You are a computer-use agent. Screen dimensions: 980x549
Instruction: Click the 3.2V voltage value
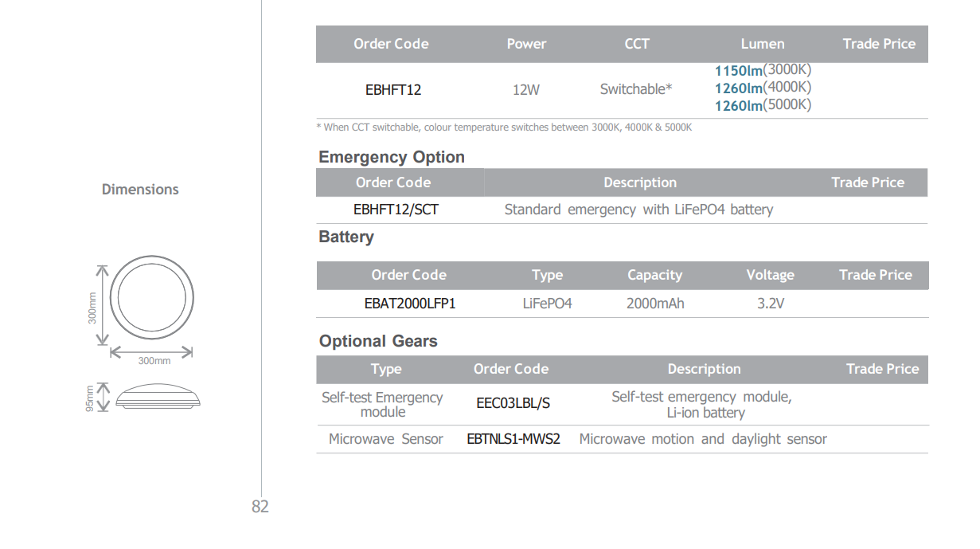click(x=770, y=304)
